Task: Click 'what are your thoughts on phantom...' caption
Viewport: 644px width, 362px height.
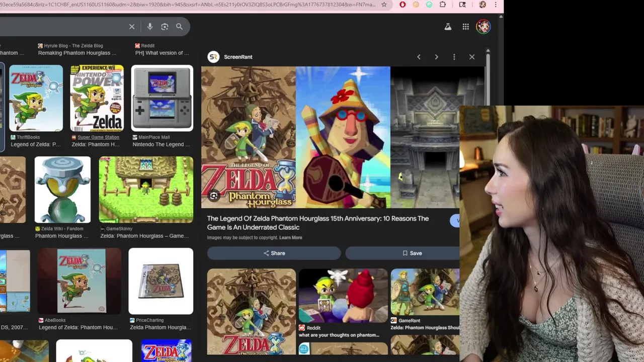Action: tap(339, 335)
